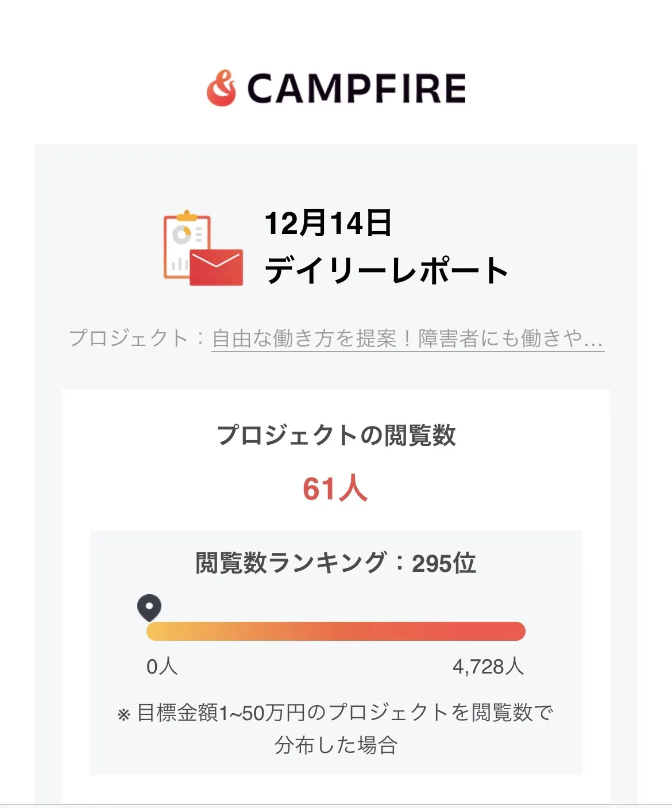Viewport: 672px width, 808px height.
Task: Click the 0人 minimum label
Action: click(162, 667)
